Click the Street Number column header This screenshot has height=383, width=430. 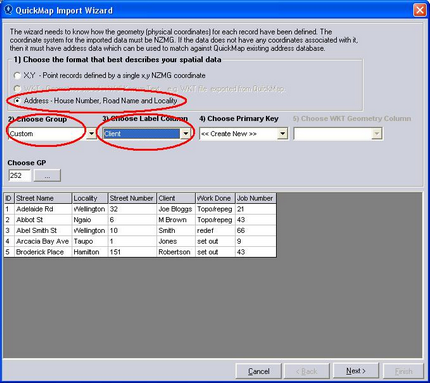point(132,198)
